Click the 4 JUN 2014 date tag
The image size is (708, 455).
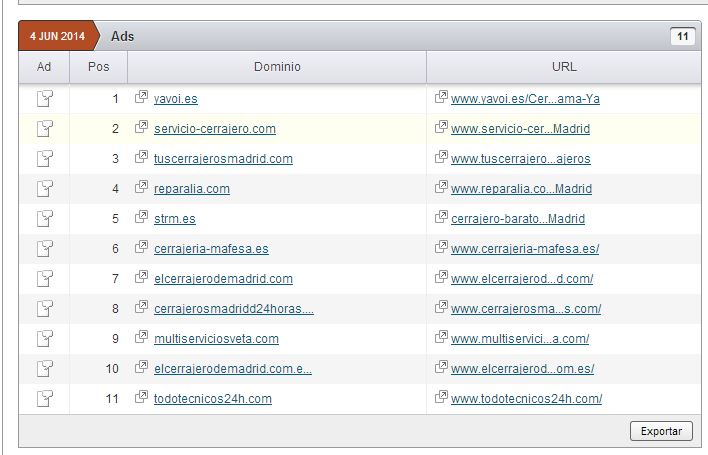coord(58,36)
